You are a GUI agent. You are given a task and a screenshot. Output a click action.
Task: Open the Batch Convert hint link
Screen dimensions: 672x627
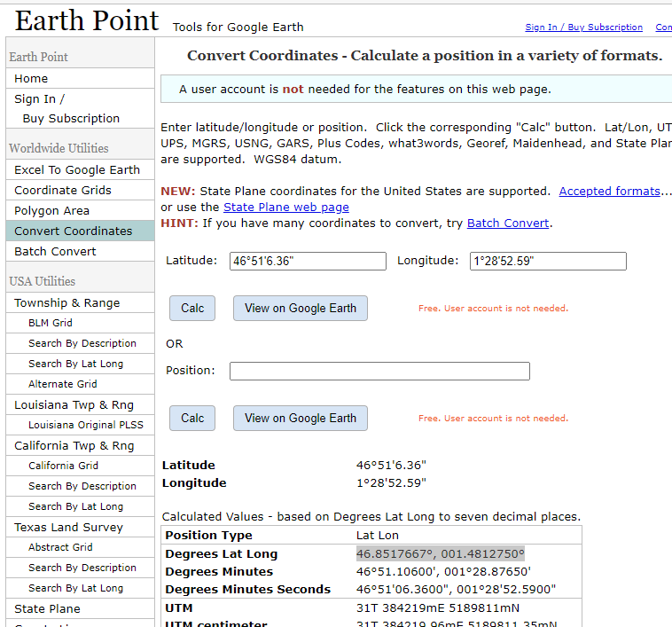[508, 223]
